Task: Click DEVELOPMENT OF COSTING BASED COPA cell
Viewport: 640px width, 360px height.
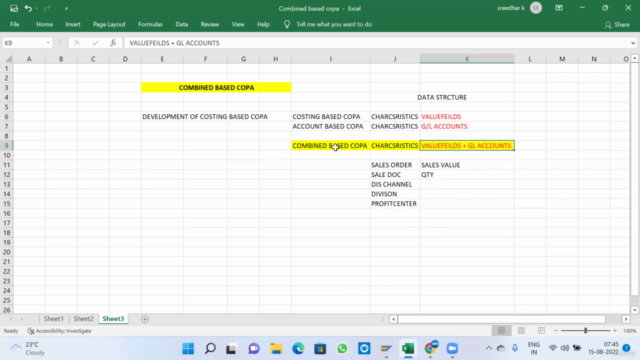Action: [x=205, y=117]
